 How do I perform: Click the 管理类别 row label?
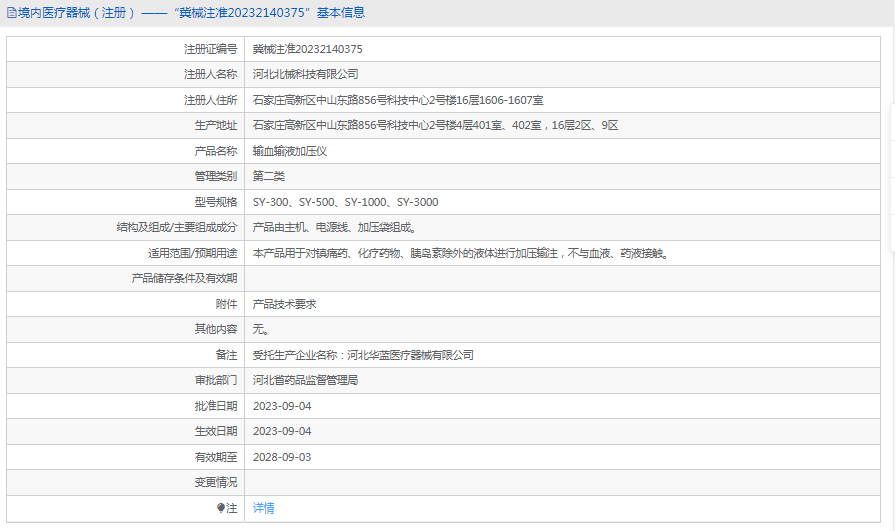point(215,176)
